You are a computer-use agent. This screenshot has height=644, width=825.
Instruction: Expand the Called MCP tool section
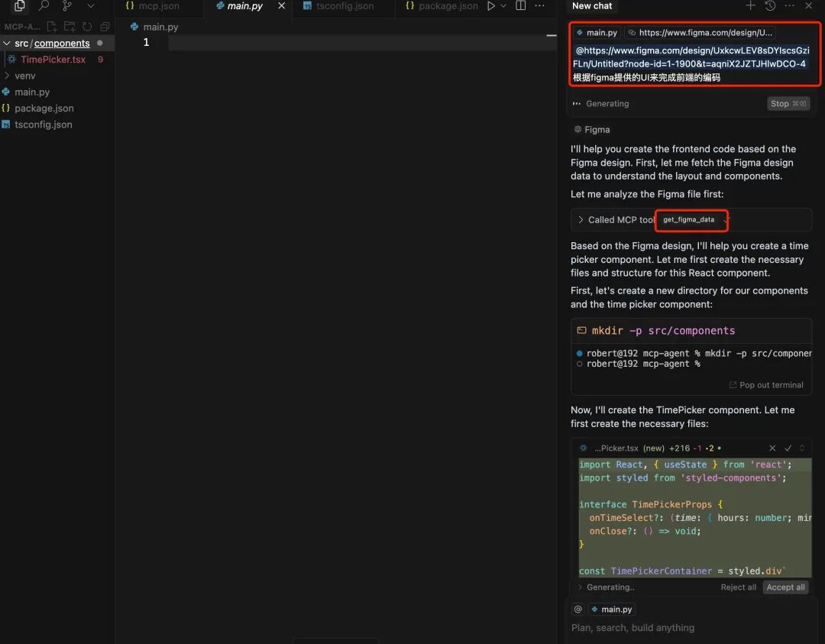(581, 220)
